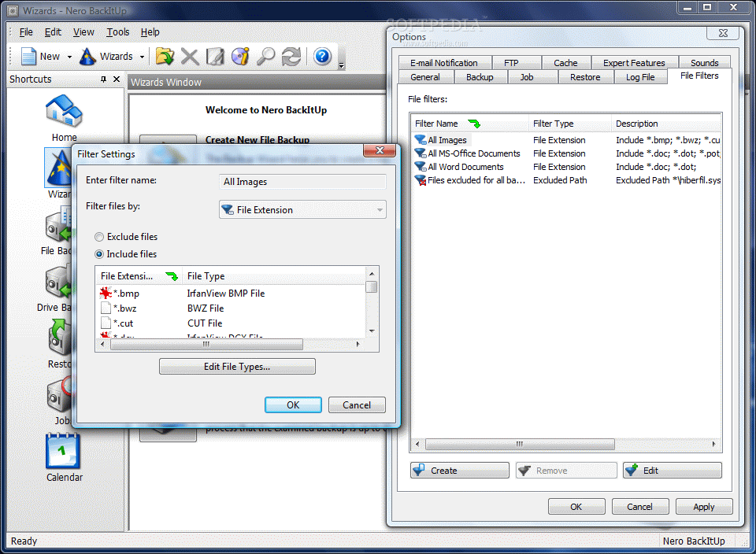Viewport: 756px width, 554px height.
Task: Click File Type column header
Action: [274, 276]
